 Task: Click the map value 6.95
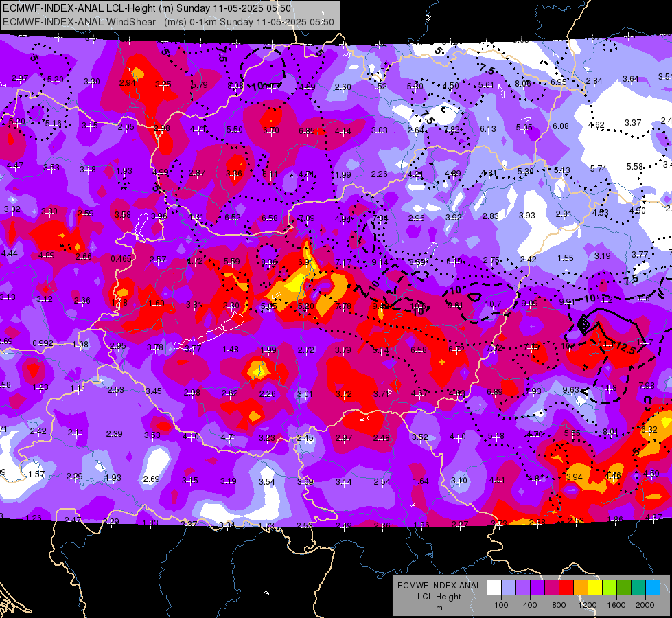pyautogui.click(x=559, y=82)
